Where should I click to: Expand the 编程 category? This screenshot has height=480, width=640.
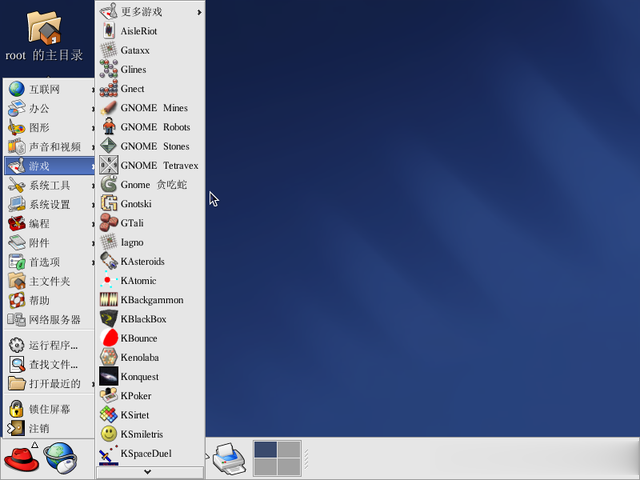[50, 224]
